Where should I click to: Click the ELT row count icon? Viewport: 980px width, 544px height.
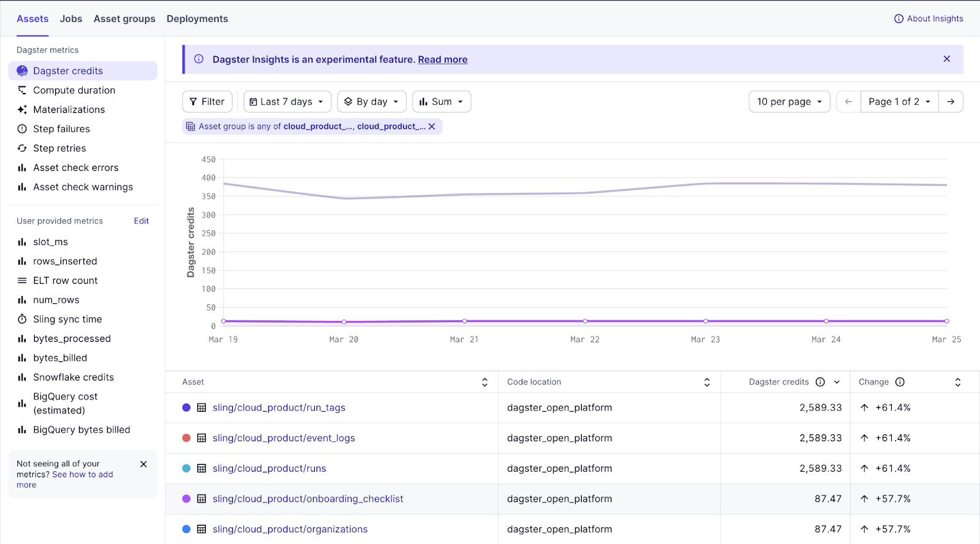(22, 281)
